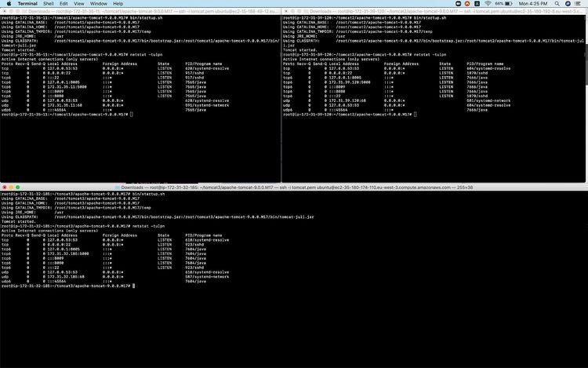Open the Shell menu
The image size is (588, 368).
[x=48, y=3]
